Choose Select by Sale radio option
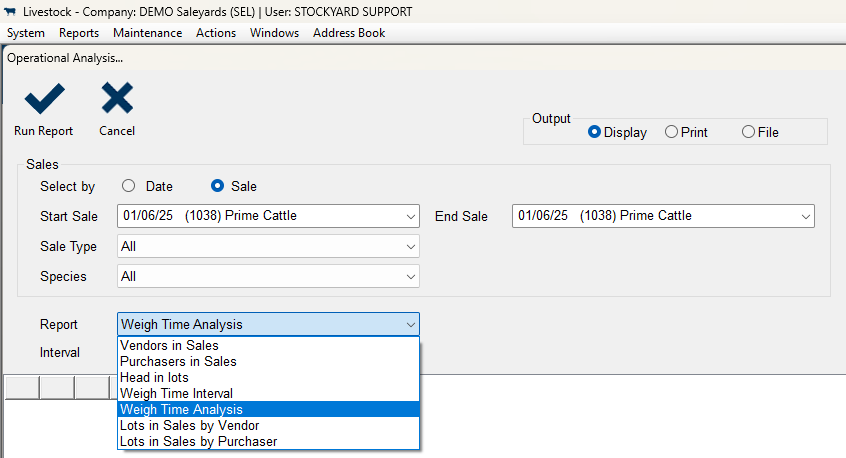This screenshot has width=846, height=458. [217, 186]
